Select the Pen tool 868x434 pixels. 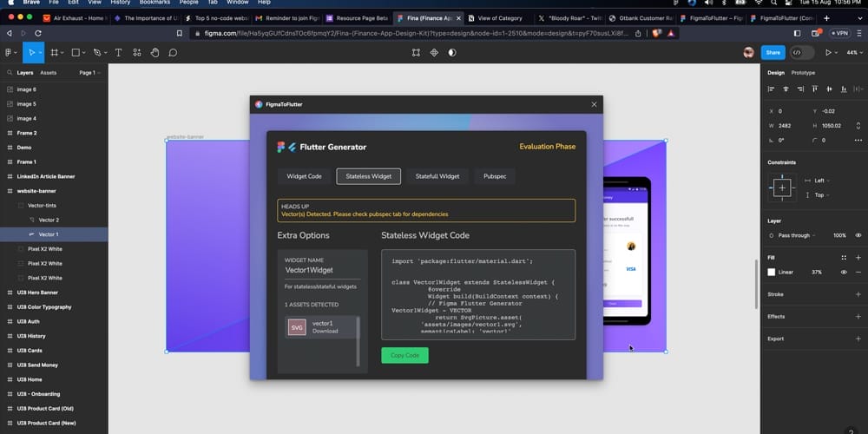click(x=96, y=52)
